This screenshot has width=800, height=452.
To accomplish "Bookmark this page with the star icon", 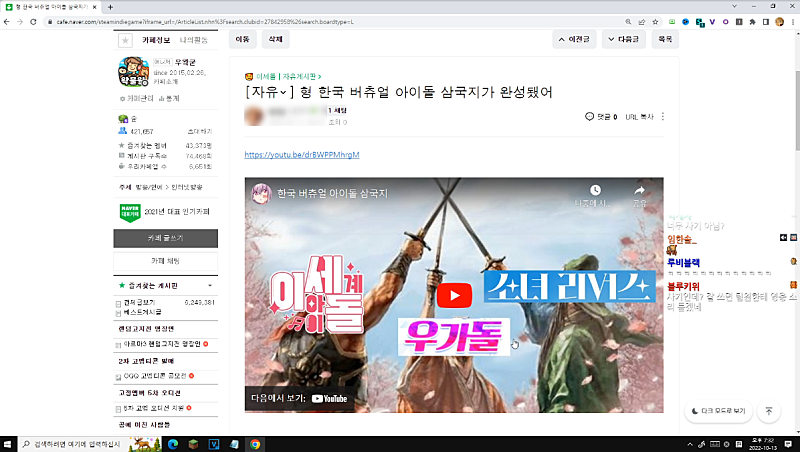I will pyautogui.click(x=655, y=22).
